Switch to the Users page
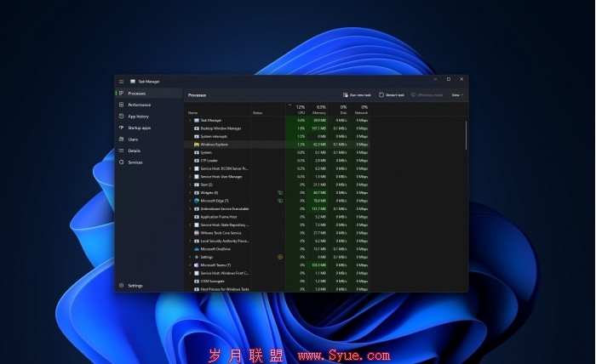Image resolution: width=596 pixels, height=364 pixels. point(149,139)
